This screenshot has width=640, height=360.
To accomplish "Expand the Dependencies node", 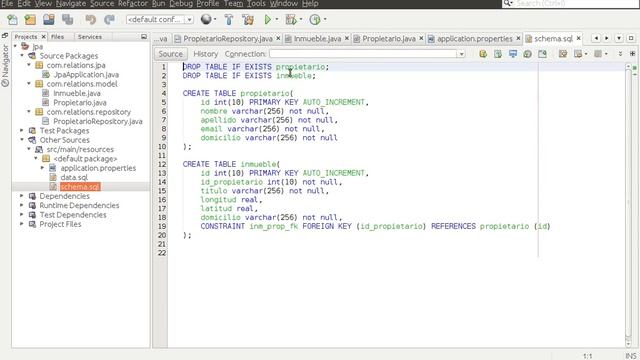I will (22, 196).
